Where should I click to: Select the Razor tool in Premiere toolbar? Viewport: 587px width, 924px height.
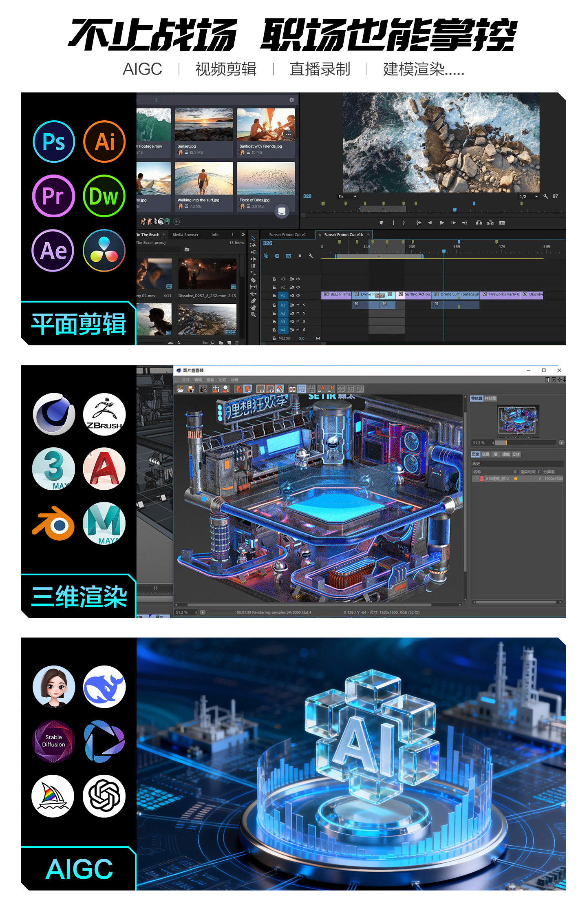253,280
